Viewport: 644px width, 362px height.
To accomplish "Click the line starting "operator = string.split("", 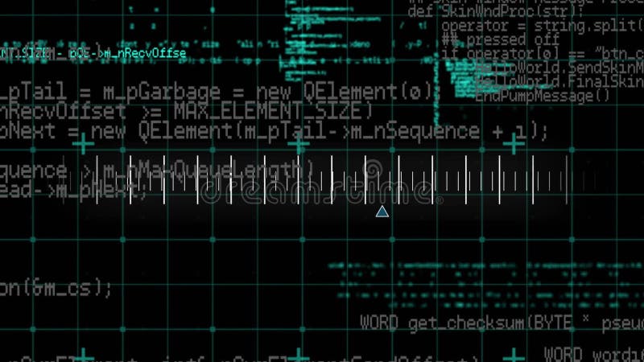I will pyautogui.click(x=543, y=26).
